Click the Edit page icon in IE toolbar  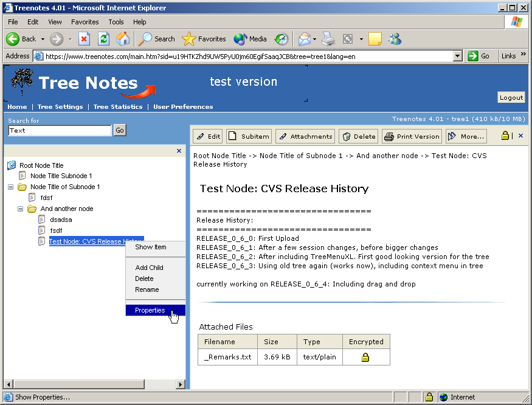[348, 39]
